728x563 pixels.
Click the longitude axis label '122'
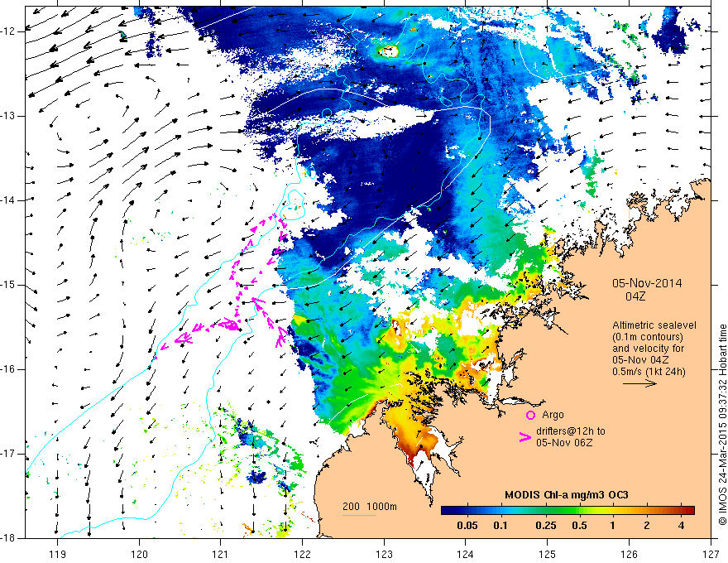pyautogui.click(x=302, y=554)
